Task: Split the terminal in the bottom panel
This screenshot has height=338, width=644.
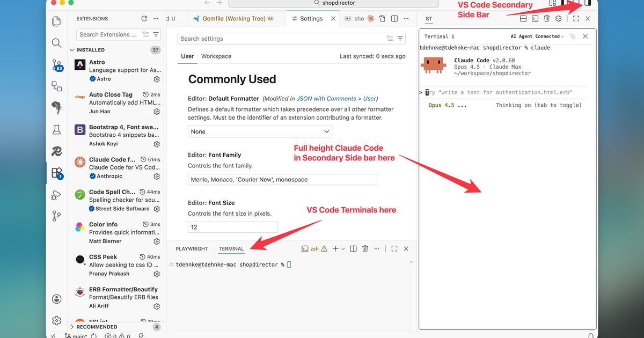Action: [353, 249]
